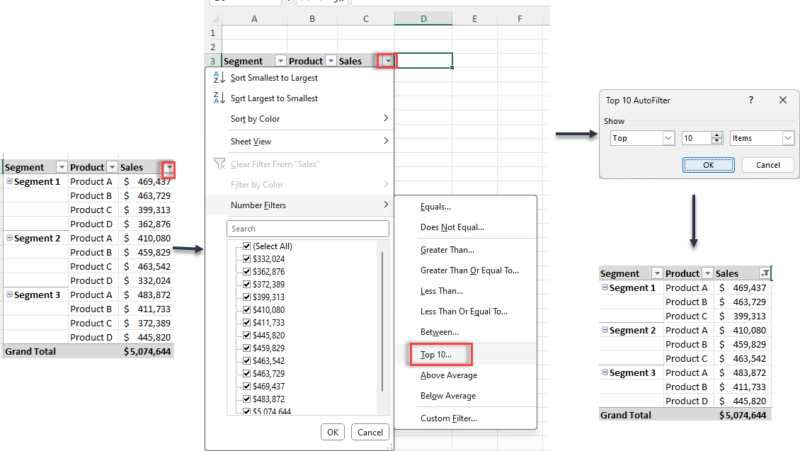Open Product dropdown in right filtered table
This screenshot has width=800, height=451.
tap(707, 273)
